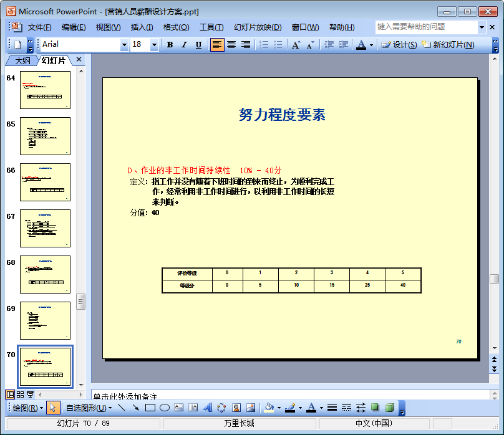
Task: Insert diagram or organization chart
Action: point(222,408)
